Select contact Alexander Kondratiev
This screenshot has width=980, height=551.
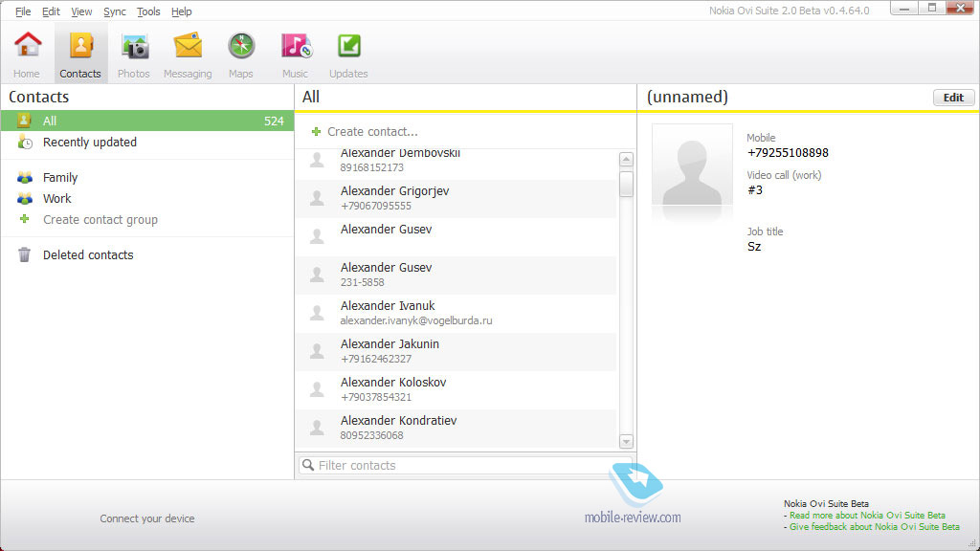point(457,428)
